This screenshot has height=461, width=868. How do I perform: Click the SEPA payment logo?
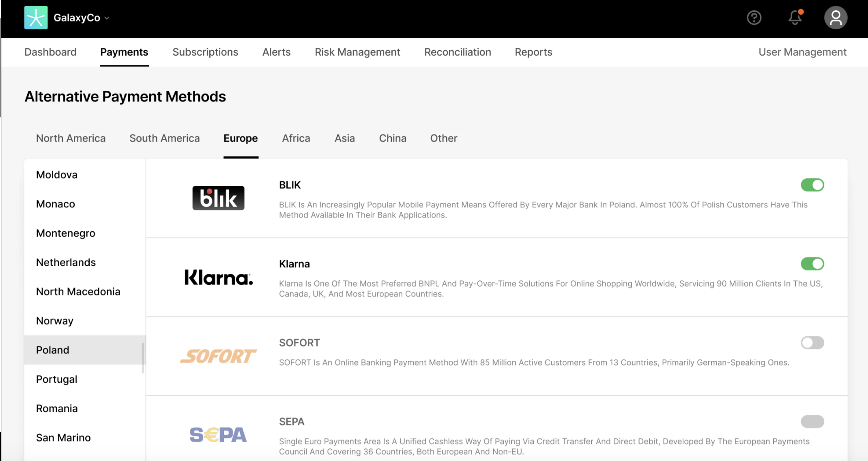click(x=218, y=434)
